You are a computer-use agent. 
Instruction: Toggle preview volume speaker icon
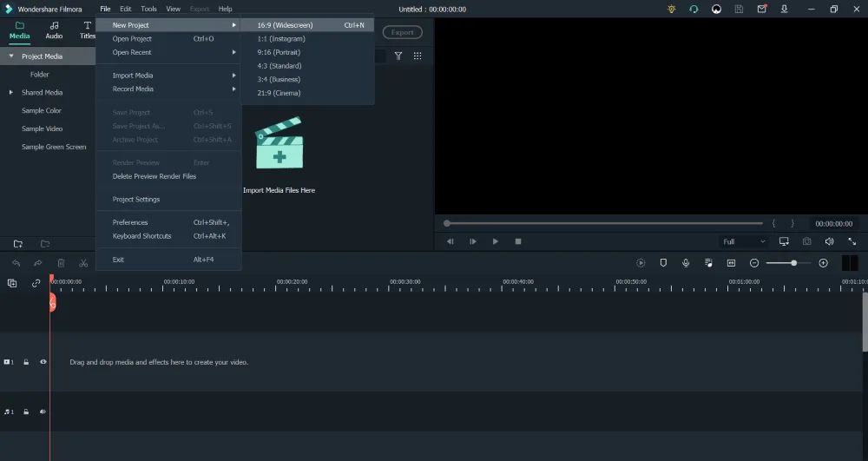(829, 241)
